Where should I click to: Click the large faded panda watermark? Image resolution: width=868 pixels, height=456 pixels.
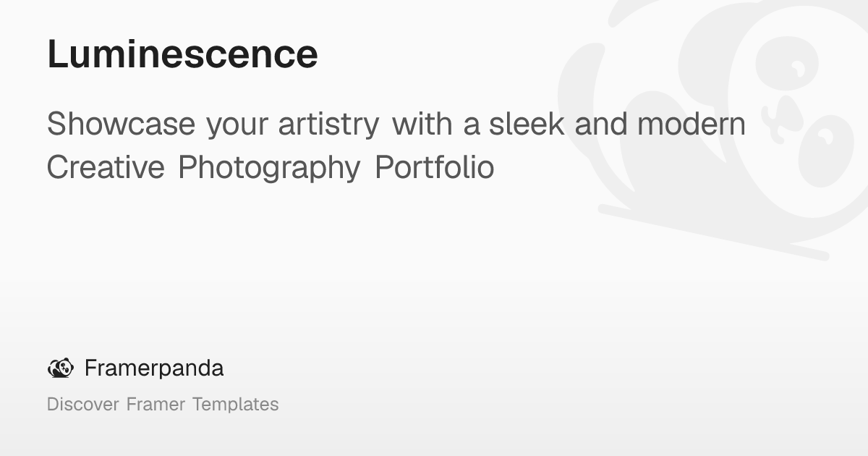pyautogui.click(x=712, y=127)
